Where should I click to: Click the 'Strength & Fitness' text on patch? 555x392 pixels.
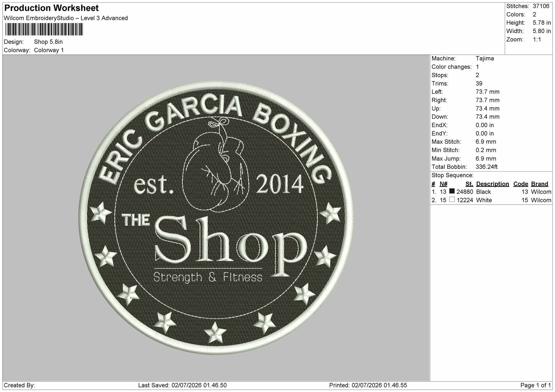208,277
